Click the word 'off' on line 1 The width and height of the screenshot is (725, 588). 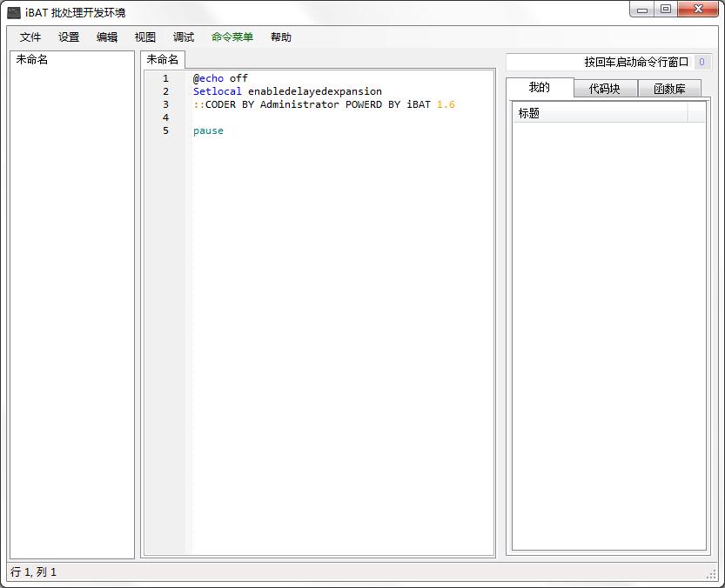click(x=238, y=78)
